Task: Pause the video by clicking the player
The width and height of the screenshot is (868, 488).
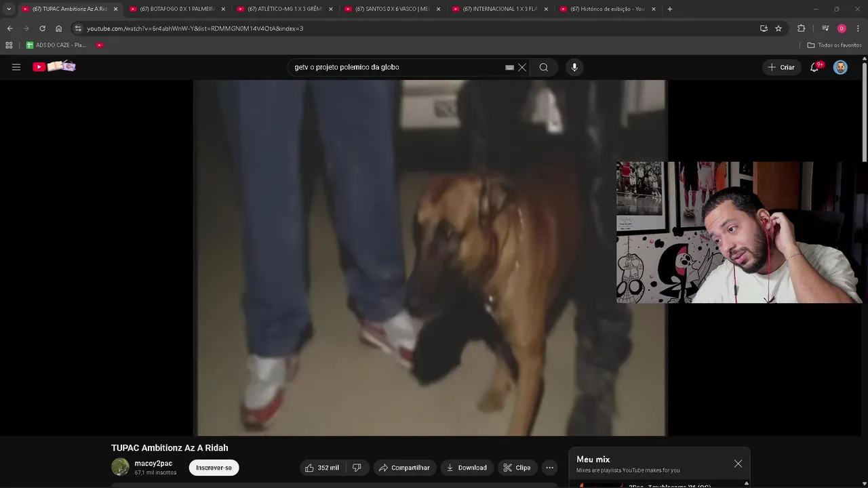Action: (x=430, y=258)
